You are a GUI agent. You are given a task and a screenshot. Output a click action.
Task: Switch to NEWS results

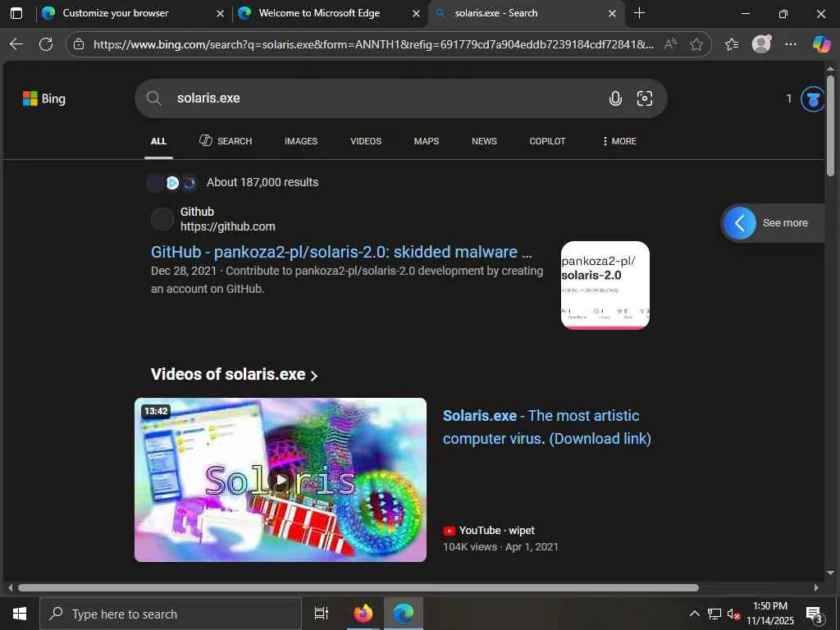(x=484, y=141)
